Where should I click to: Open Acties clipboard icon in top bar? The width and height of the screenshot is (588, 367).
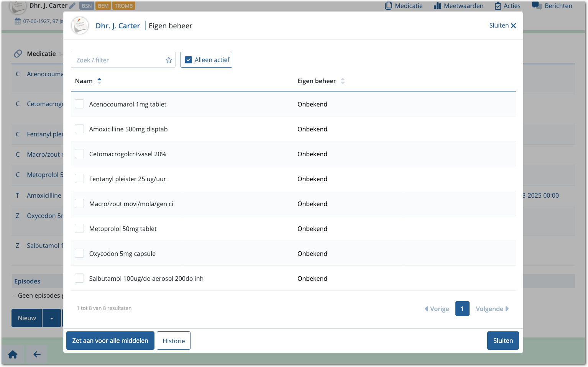pyautogui.click(x=498, y=6)
